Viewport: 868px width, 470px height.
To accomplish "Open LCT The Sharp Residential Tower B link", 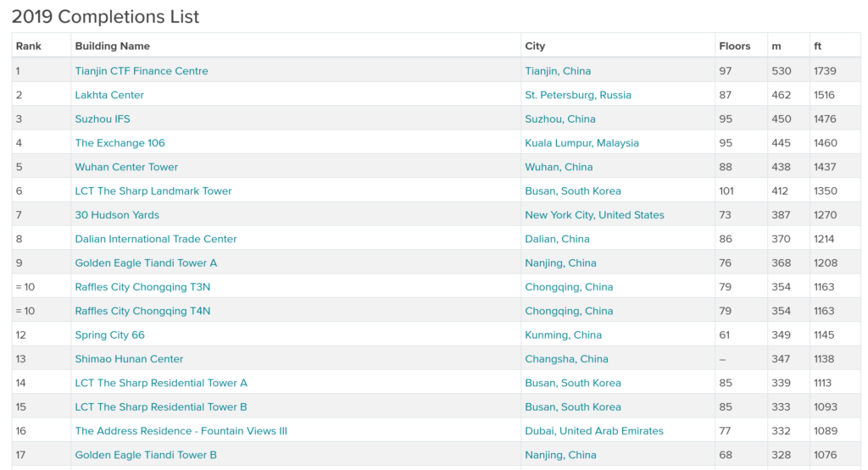I will [161, 407].
